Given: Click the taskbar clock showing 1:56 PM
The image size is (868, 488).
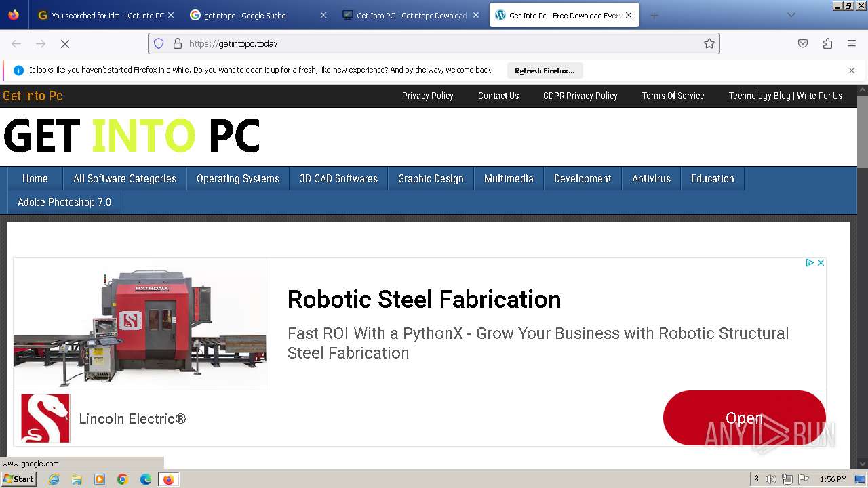Looking at the screenshot, I should click(x=833, y=479).
